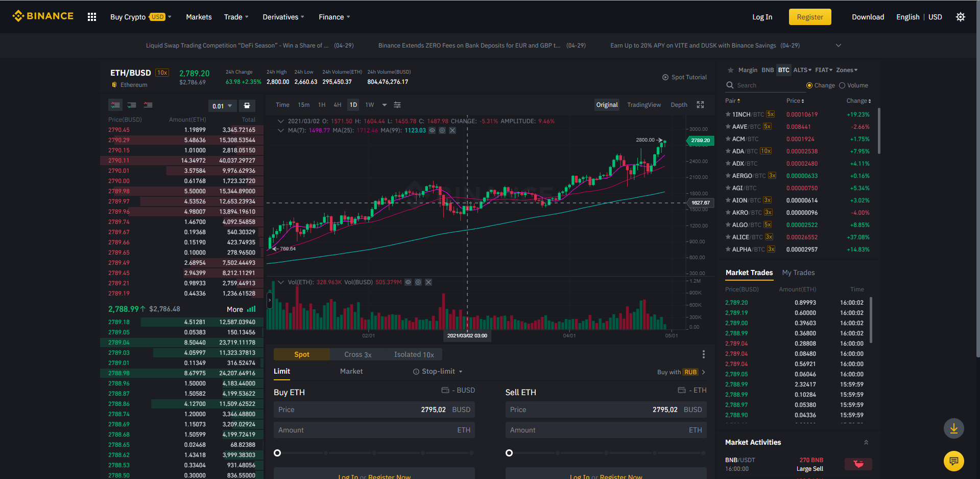
Task: Open the Derivatives dropdown
Action: pos(283,17)
